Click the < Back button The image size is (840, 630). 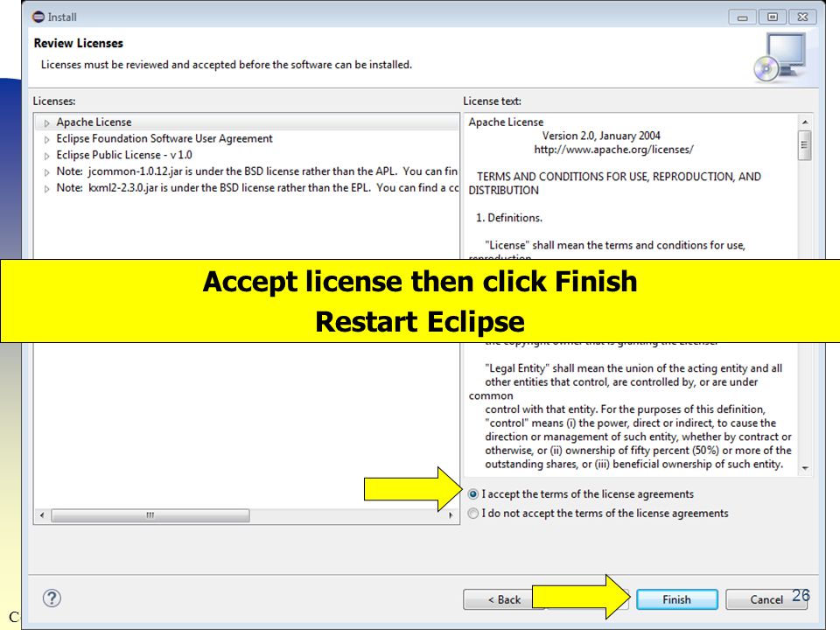click(x=504, y=599)
